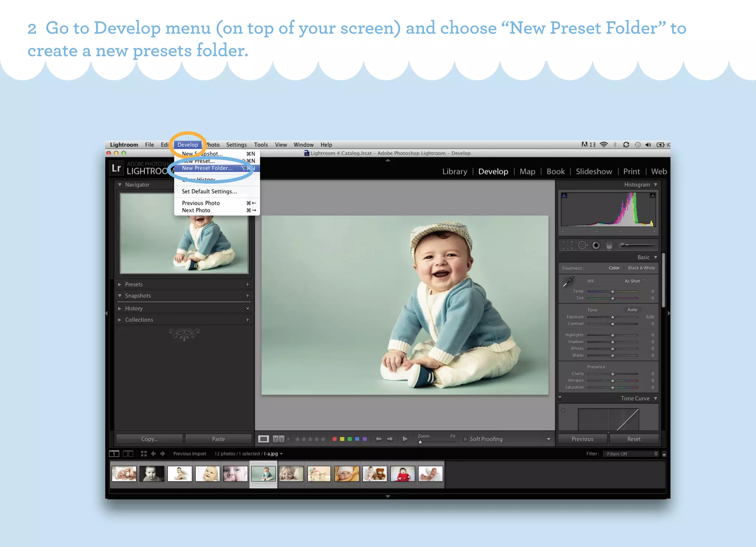Open the WB As Shot dropdown
756x547 pixels.
tap(634, 281)
